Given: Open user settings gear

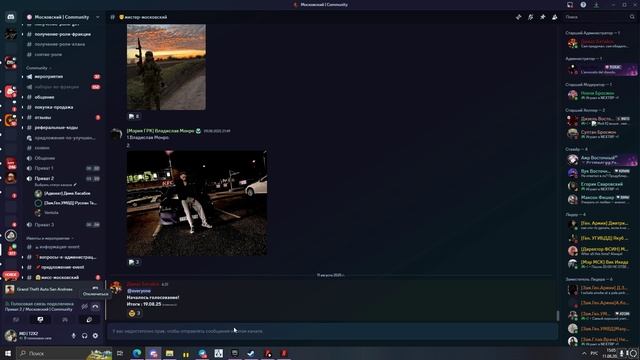Looking at the screenshot, I should coord(95,336).
